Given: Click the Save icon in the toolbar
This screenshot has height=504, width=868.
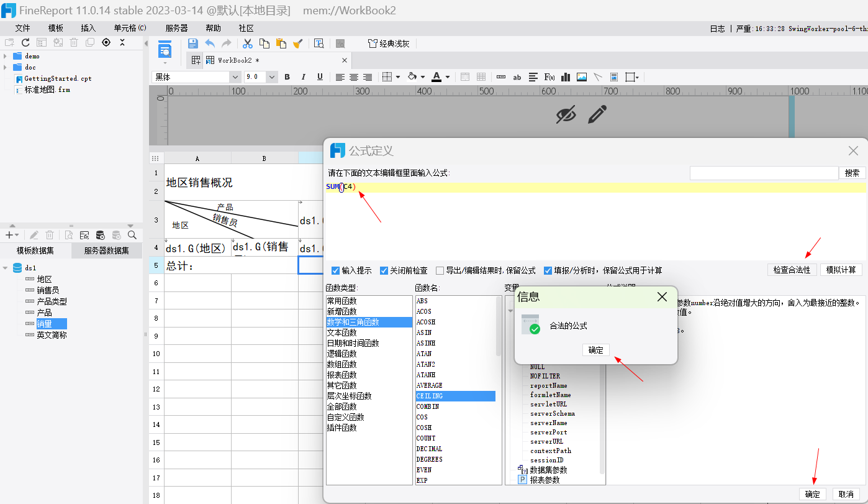Looking at the screenshot, I should tap(192, 44).
